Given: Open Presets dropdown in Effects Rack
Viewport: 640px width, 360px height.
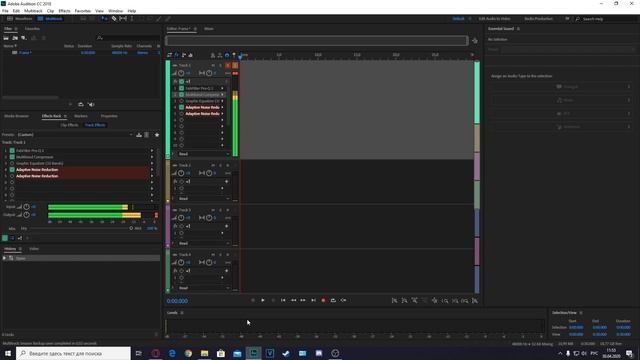Looking at the screenshot, I should tap(76, 135).
